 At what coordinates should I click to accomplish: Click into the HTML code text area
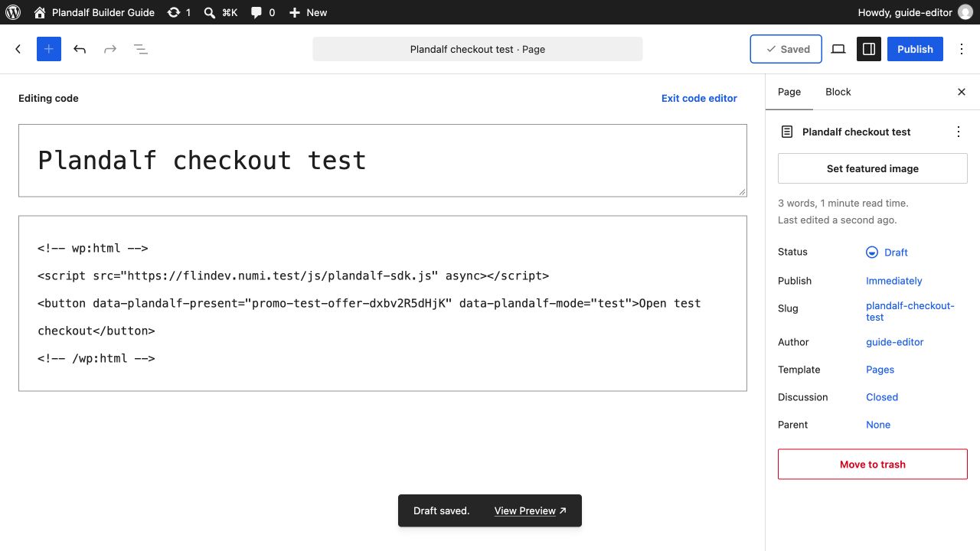(x=383, y=303)
